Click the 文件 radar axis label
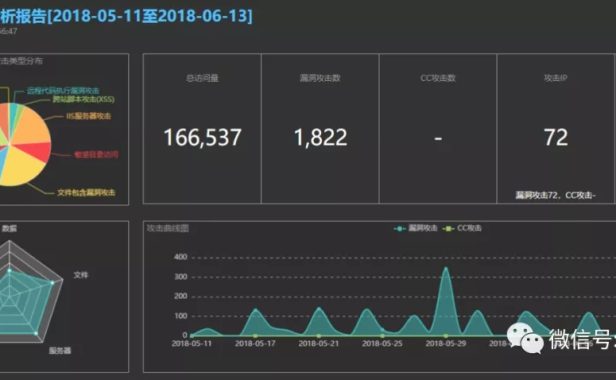The height and width of the screenshot is (380, 616). click(x=81, y=275)
